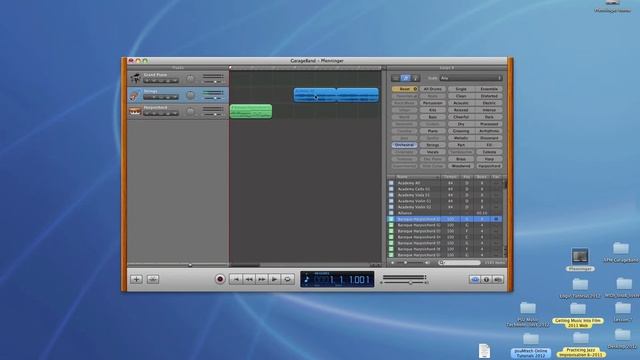
Task: Click the note icon in the LCD
Action: pyautogui.click(x=307, y=280)
